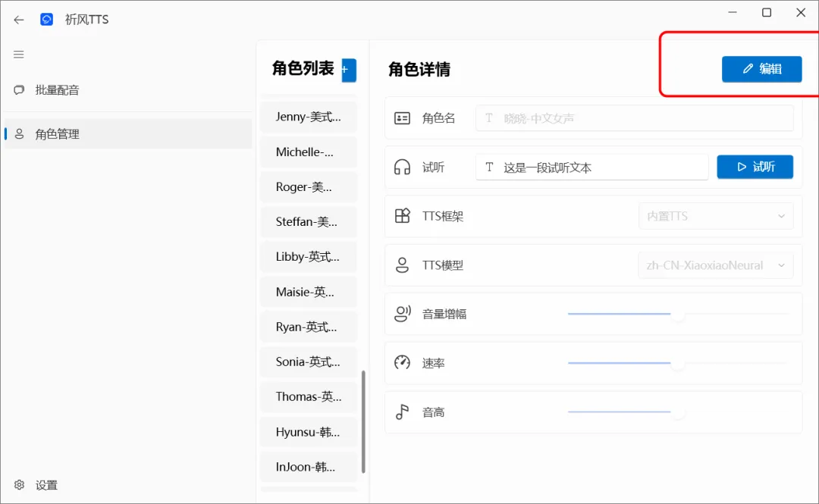819x504 pixels.
Task: Toggle the hamburger navigation menu
Action: tap(19, 55)
